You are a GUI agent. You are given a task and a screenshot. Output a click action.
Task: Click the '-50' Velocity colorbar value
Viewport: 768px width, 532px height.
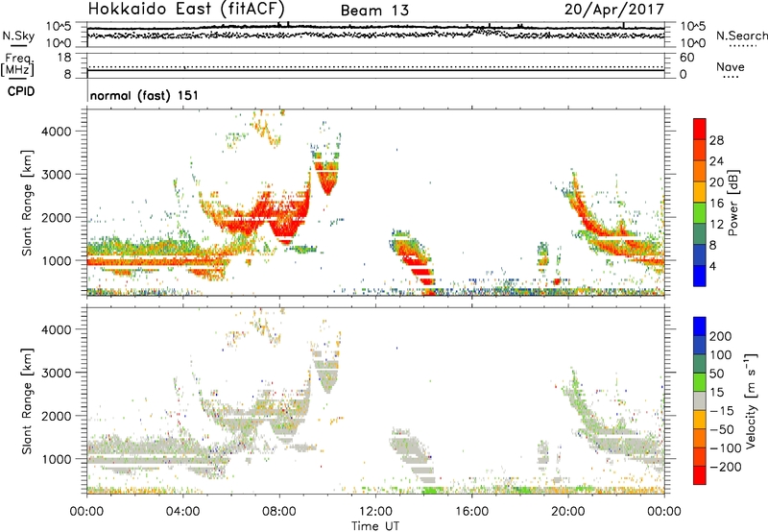[721, 429]
